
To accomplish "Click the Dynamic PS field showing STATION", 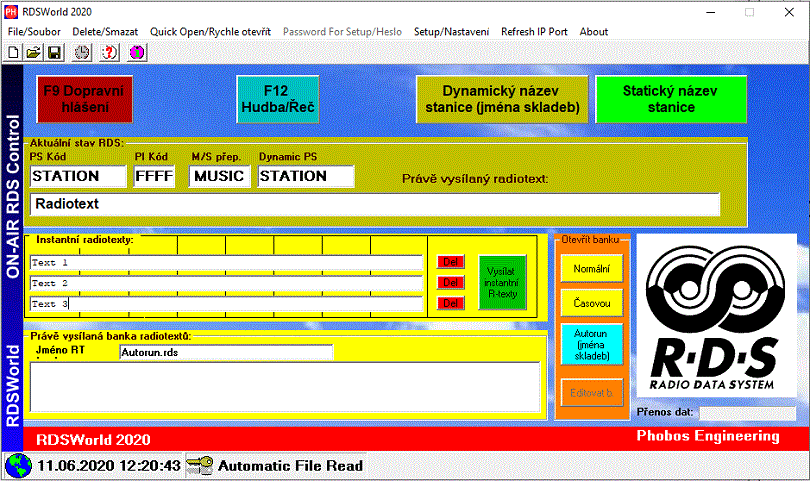I will click(x=306, y=176).
